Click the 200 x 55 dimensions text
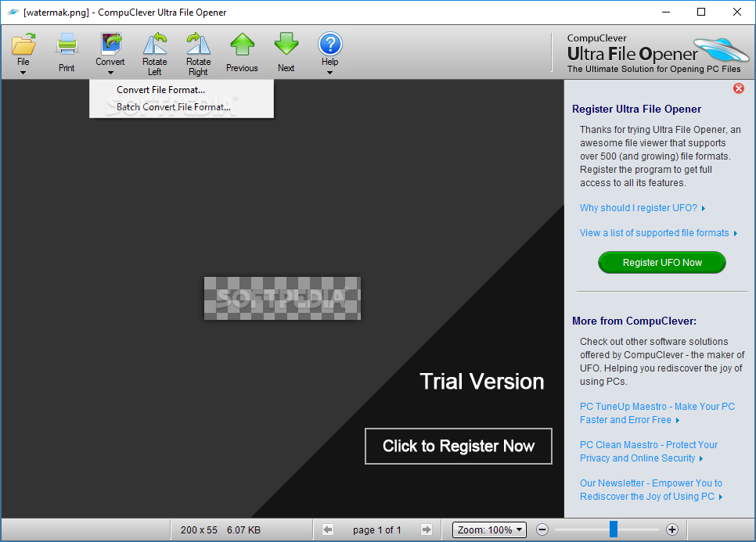The image size is (756, 542). (x=199, y=530)
